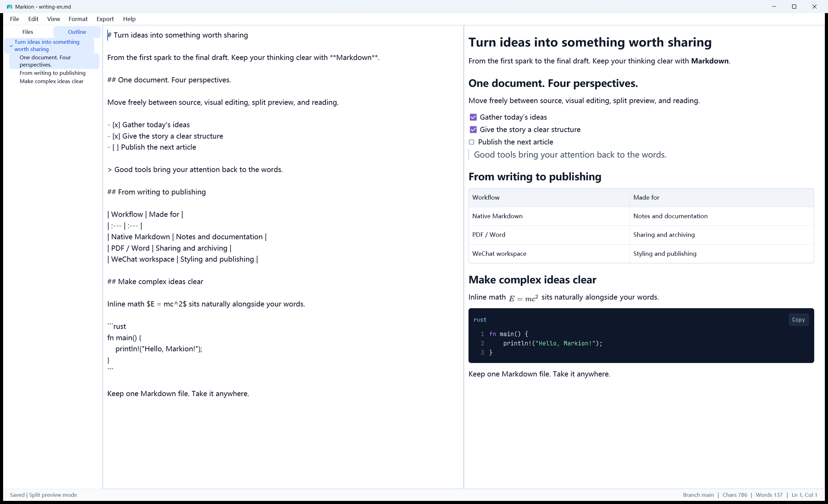The image size is (828, 504).
Task: Click the 'Ln 1, Col 1' status indicator
Action: tap(804, 495)
